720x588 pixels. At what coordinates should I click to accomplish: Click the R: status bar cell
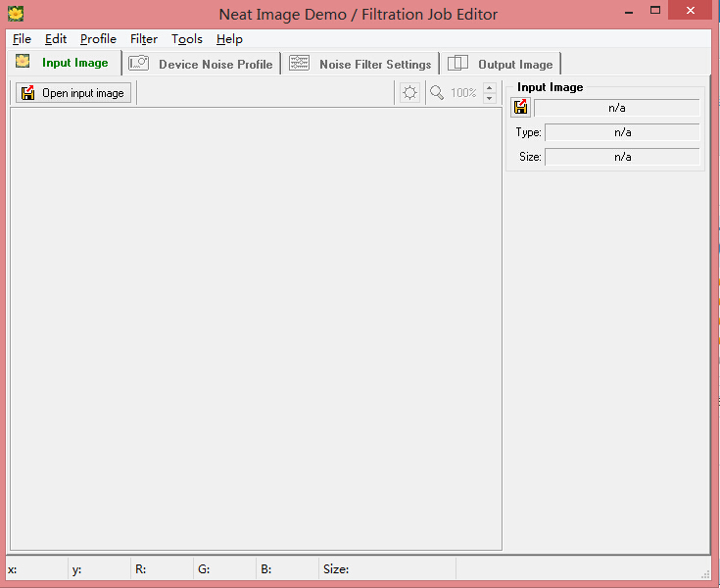(162, 569)
